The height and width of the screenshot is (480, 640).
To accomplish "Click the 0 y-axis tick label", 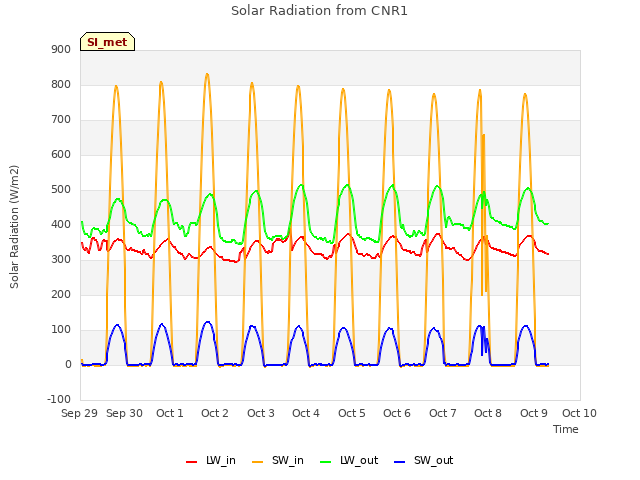I will click(x=68, y=364).
